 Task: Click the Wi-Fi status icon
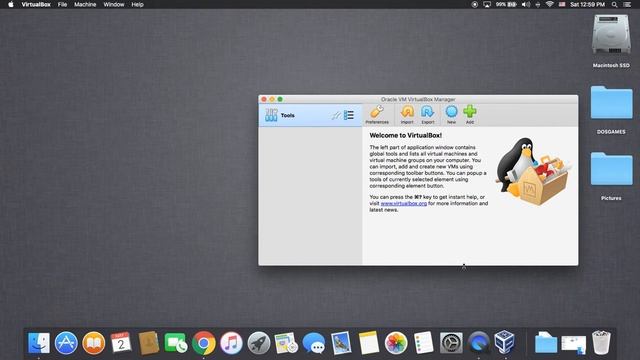550,4
